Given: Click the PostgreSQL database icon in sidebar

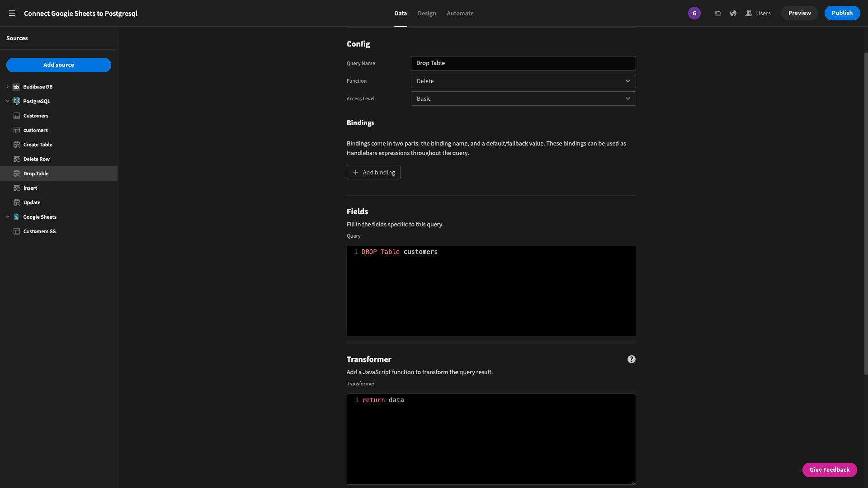Looking at the screenshot, I should [16, 101].
